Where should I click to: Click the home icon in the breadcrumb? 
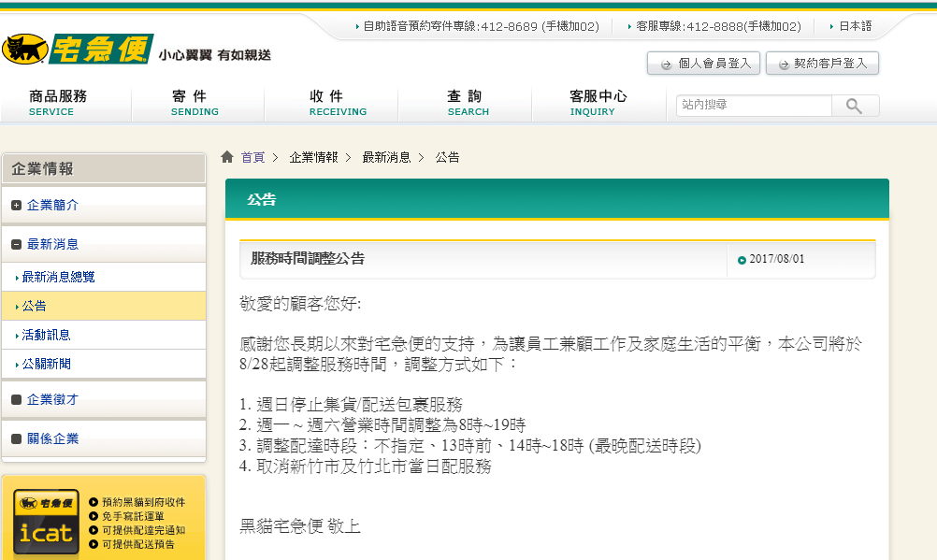[226, 156]
